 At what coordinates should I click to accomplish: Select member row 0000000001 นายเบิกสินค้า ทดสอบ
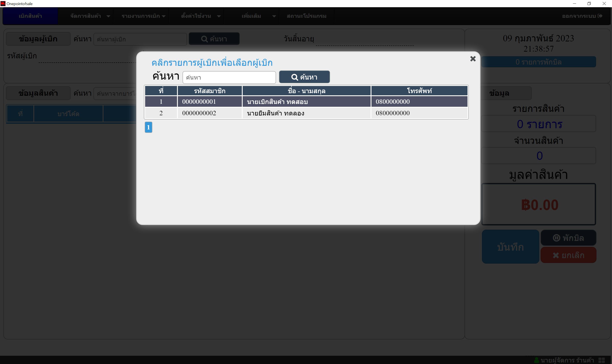(x=306, y=101)
